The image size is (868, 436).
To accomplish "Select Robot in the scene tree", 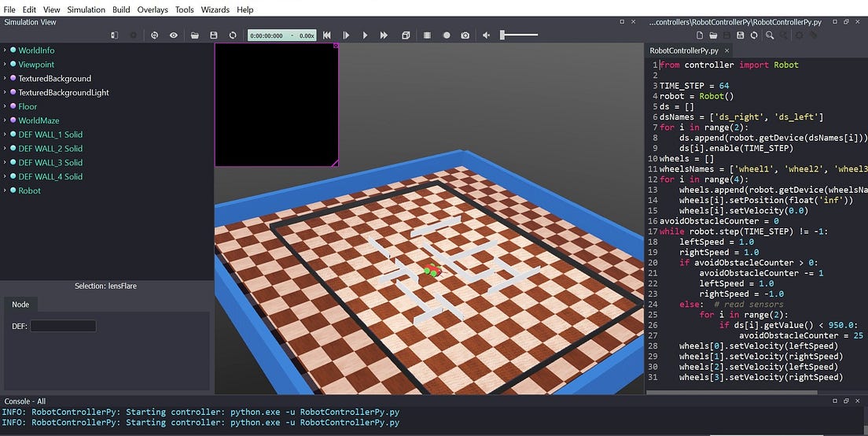I will (29, 190).
